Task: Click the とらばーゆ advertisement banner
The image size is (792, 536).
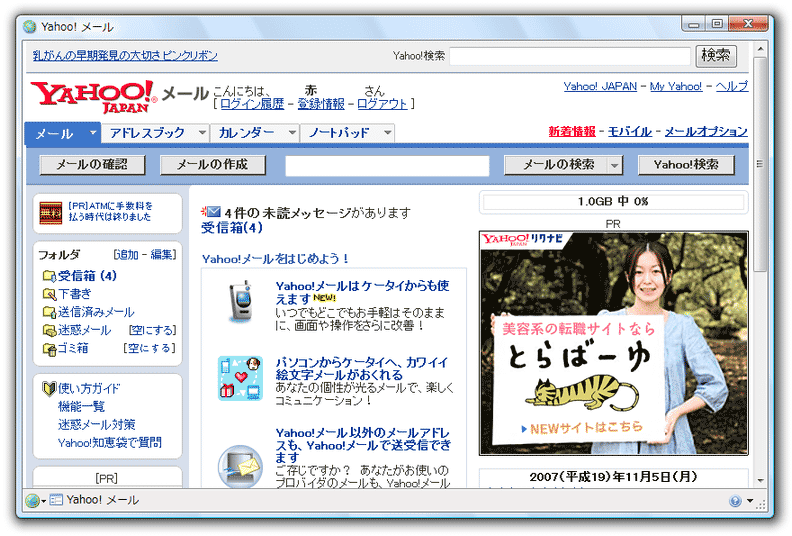Action: point(613,344)
